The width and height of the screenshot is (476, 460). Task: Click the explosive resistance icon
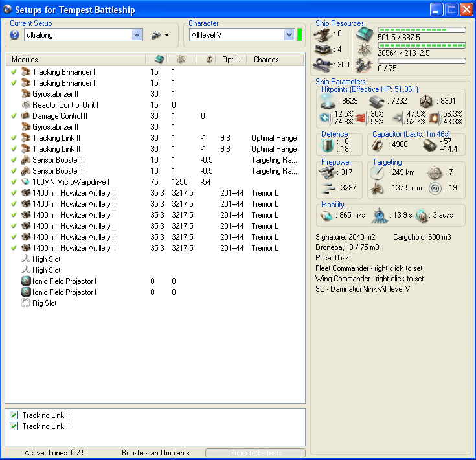pos(435,118)
